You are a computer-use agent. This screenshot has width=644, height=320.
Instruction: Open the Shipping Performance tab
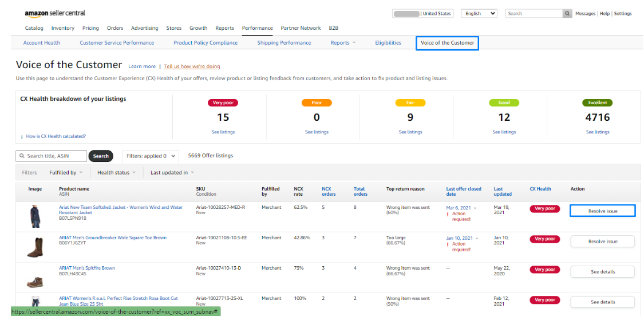[284, 43]
